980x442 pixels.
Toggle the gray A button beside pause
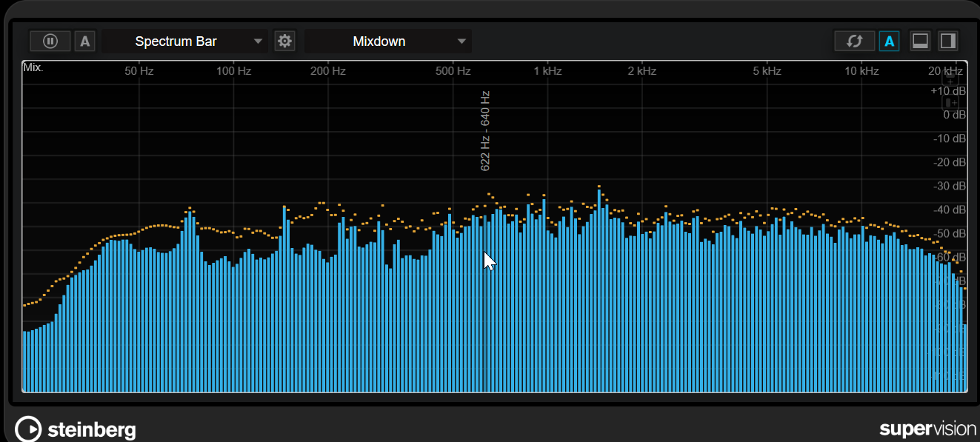(x=84, y=41)
